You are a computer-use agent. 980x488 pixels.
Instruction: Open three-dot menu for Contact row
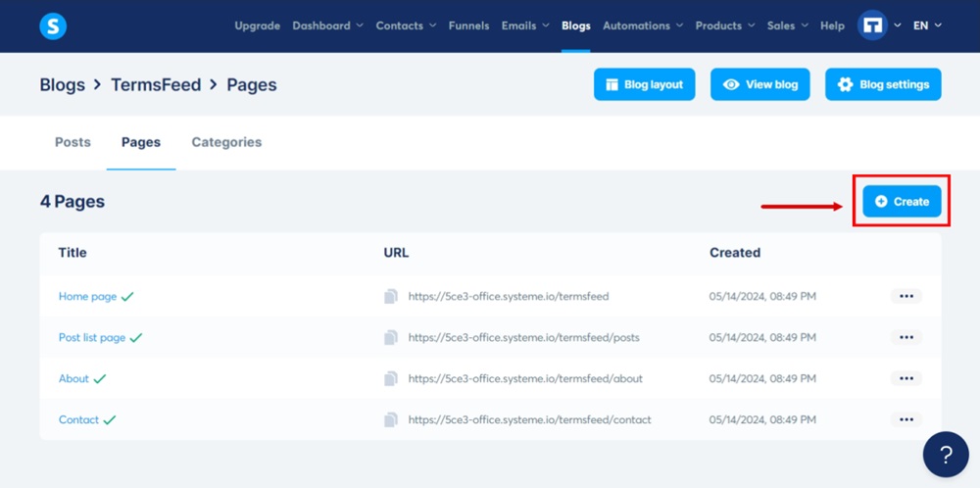click(x=906, y=419)
